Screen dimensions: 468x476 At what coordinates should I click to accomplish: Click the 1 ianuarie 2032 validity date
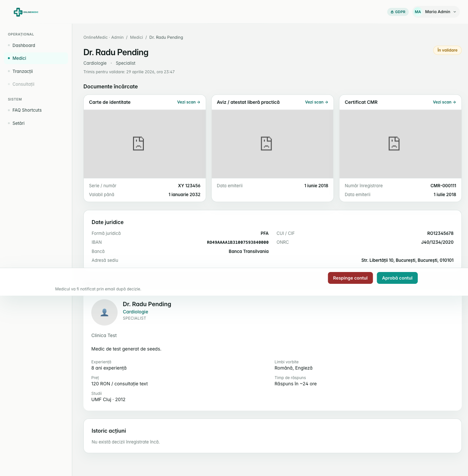point(185,194)
